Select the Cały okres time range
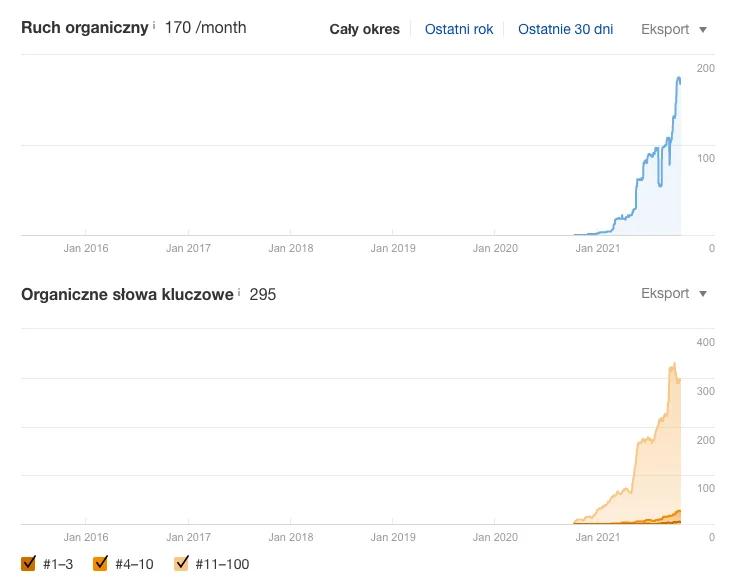The height and width of the screenshot is (585, 732). 364,30
